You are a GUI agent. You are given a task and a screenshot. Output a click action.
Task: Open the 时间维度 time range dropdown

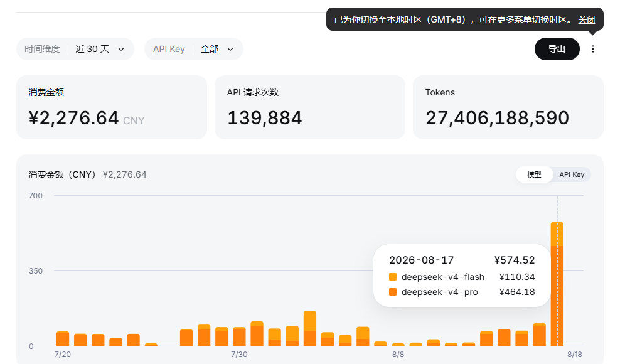(x=75, y=49)
